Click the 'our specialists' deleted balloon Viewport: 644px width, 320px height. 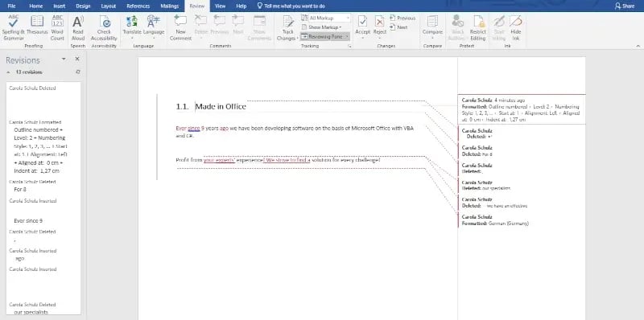coord(486,185)
